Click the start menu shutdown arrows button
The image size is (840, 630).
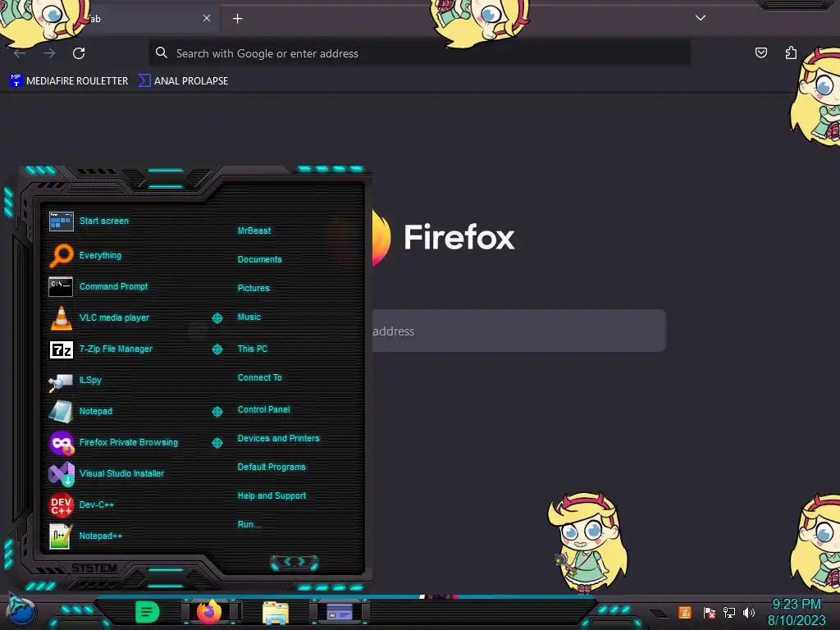294,562
